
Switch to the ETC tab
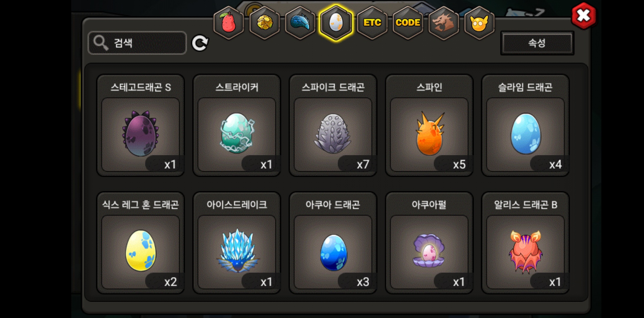coord(372,23)
